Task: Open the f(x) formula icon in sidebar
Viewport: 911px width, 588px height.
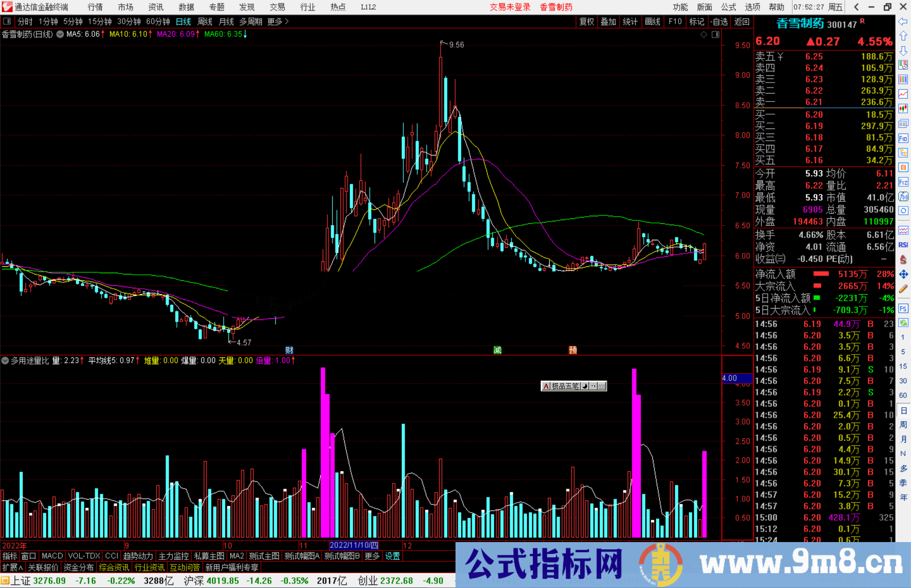Action: coord(903,196)
